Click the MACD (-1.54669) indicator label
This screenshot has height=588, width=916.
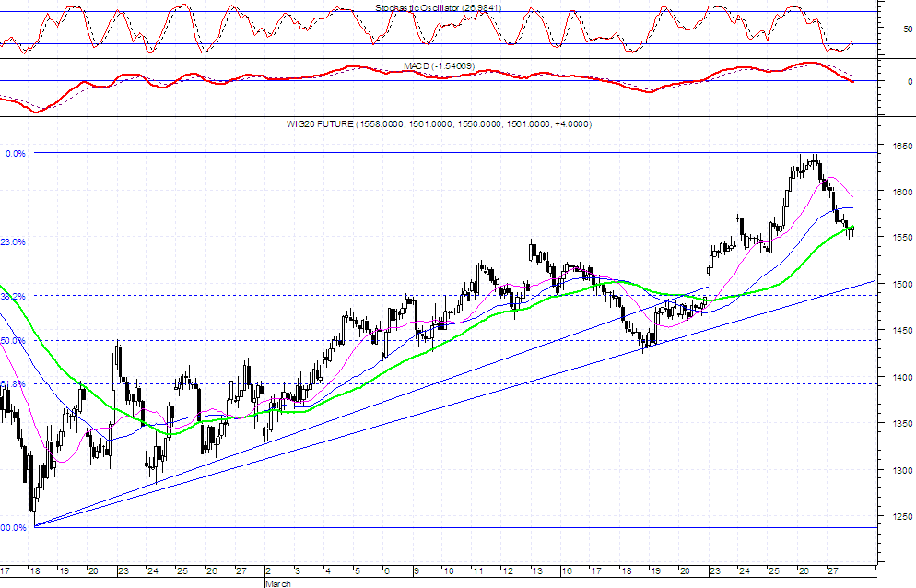[x=440, y=66]
